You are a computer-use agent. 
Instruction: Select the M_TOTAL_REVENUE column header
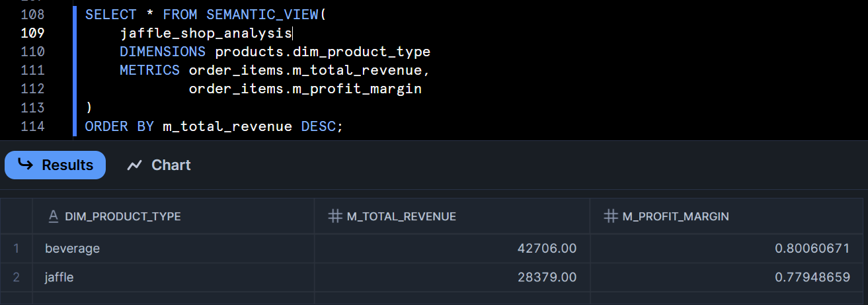(x=401, y=216)
